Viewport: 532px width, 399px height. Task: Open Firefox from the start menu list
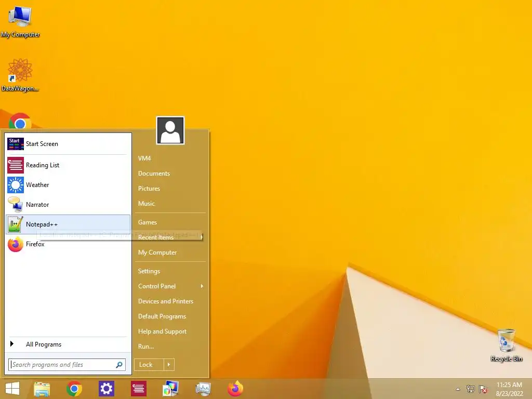tap(68, 244)
